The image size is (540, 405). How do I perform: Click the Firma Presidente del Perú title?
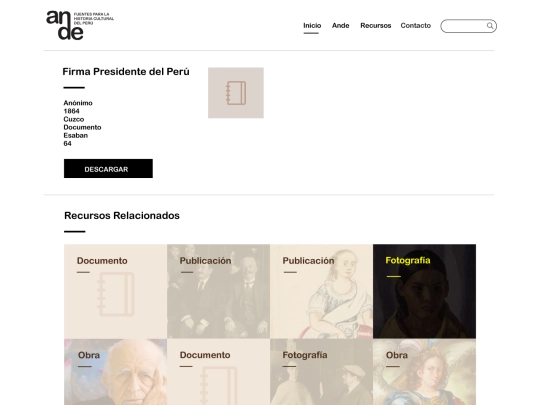(x=126, y=72)
